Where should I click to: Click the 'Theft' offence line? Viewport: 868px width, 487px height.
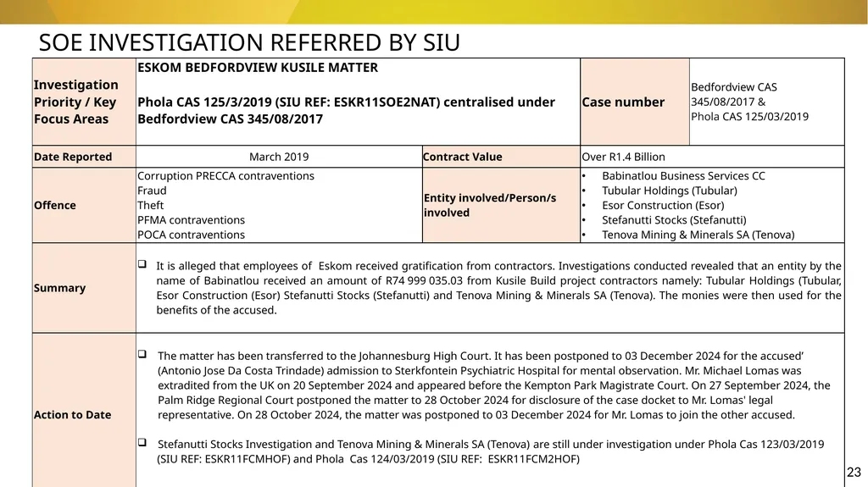point(151,205)
